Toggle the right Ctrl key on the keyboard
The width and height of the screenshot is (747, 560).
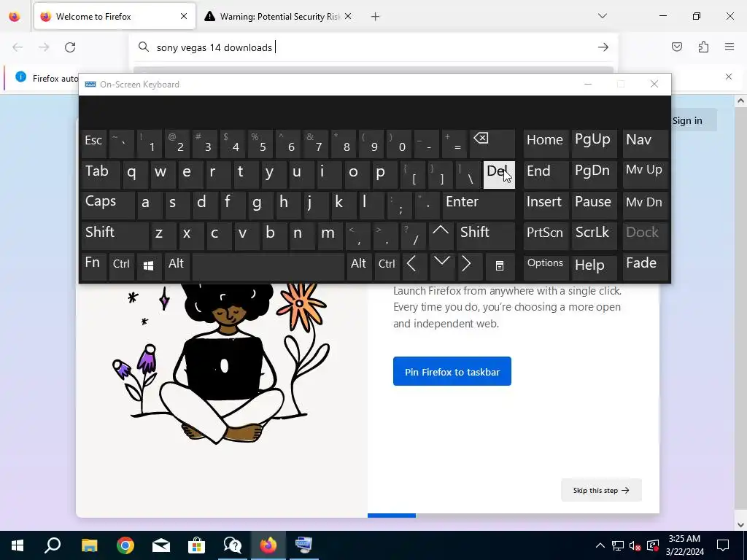tap(387, 266)
